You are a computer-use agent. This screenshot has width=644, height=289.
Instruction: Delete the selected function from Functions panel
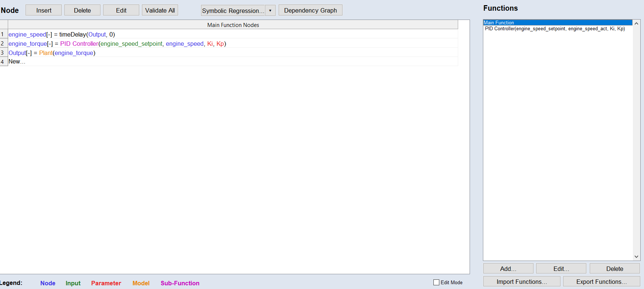pyautogui.click(x=614, y=269)
